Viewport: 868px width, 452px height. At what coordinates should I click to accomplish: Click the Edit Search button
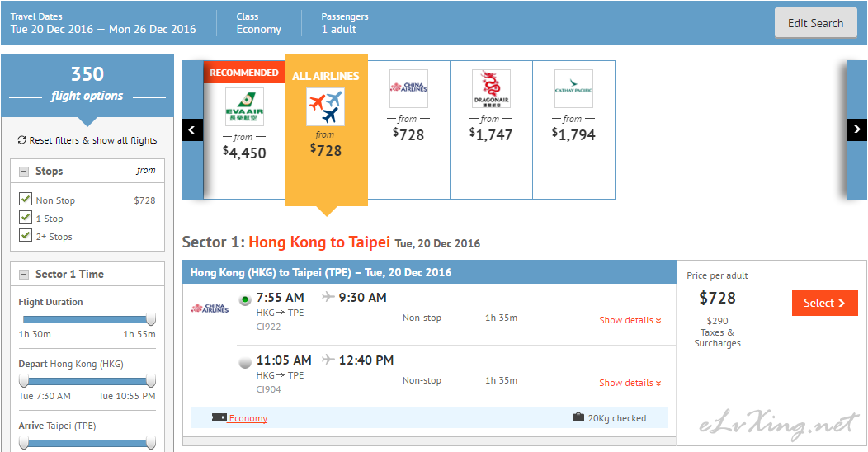pos(815,23)
